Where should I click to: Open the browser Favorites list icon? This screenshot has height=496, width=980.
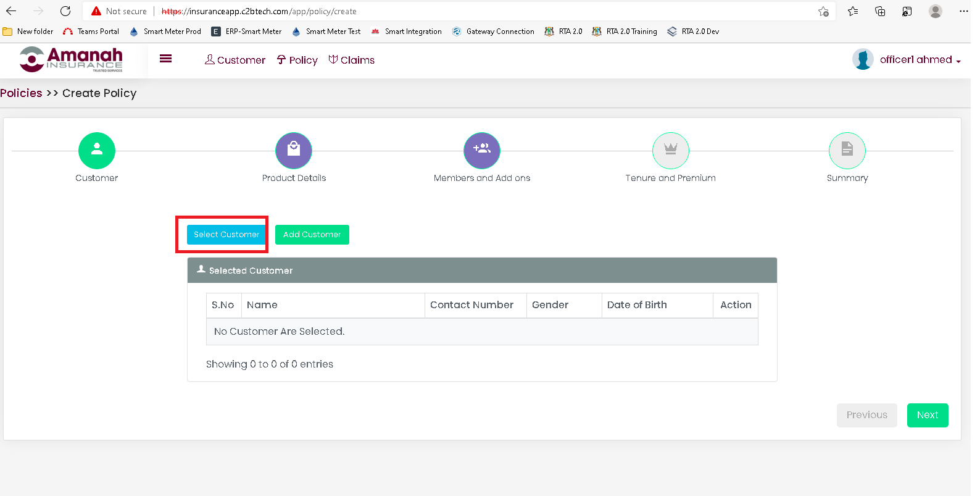[853, 11]
